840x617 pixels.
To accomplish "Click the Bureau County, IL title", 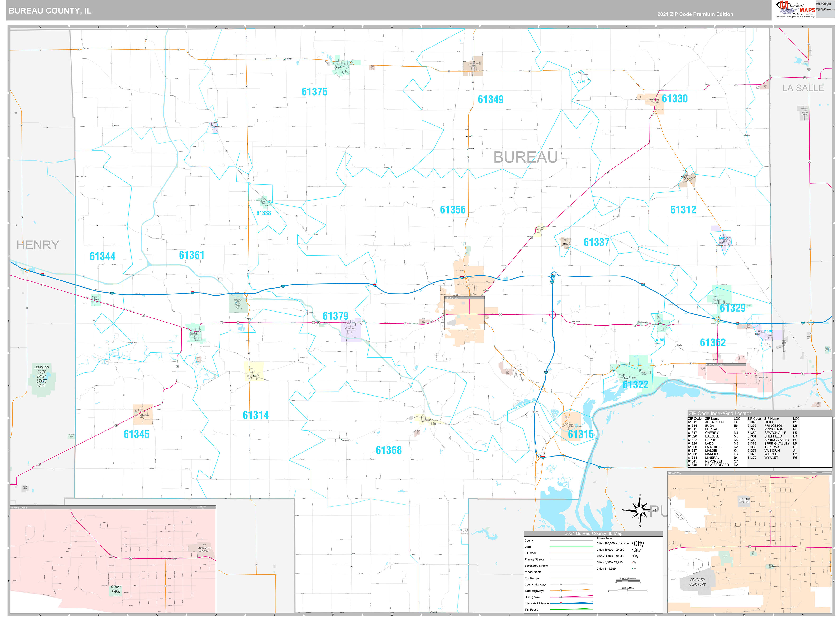I will [x=50, y=11].
